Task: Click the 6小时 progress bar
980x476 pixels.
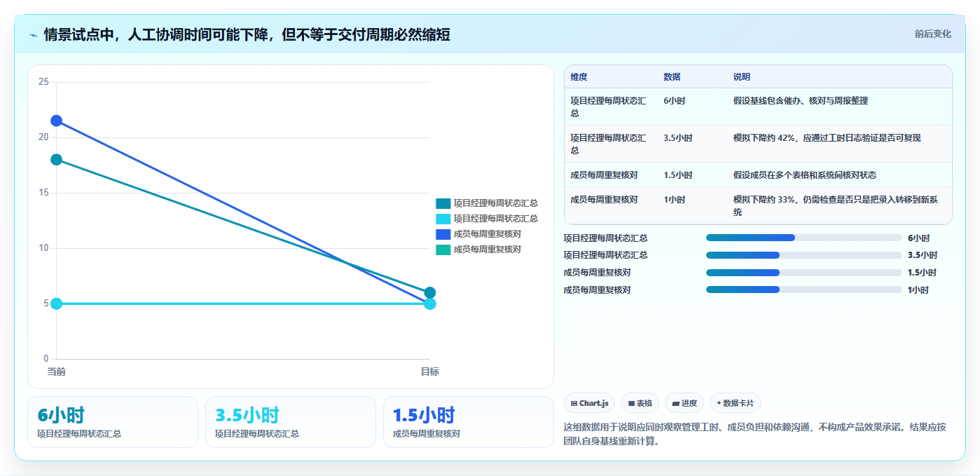Action: click(x=803, y=238)
